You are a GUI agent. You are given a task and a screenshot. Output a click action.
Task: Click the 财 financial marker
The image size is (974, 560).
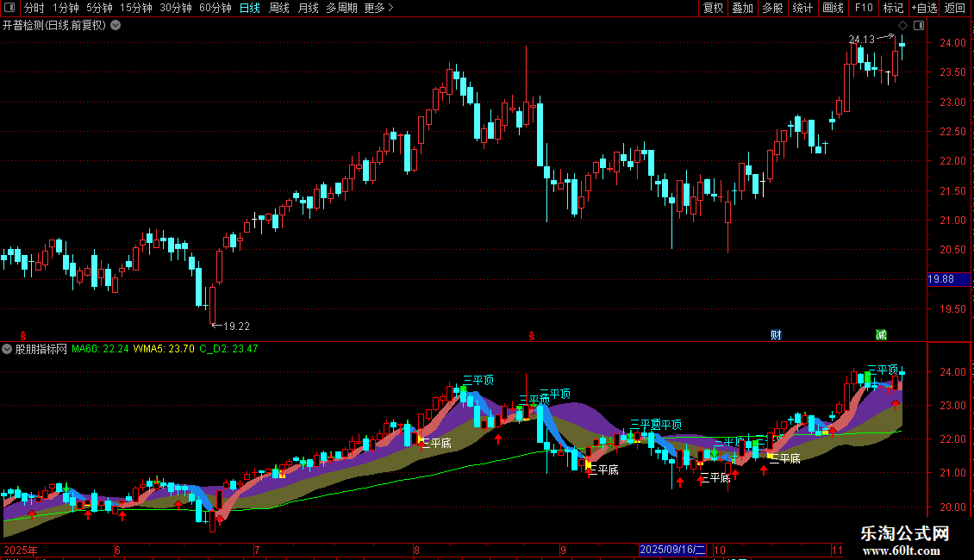[776, 335]
